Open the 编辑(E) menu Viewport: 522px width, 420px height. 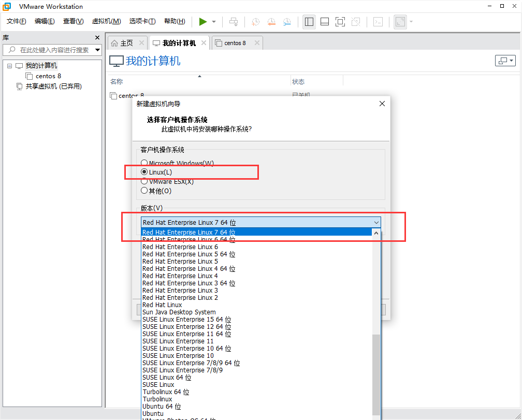click(x=45, y=21)
